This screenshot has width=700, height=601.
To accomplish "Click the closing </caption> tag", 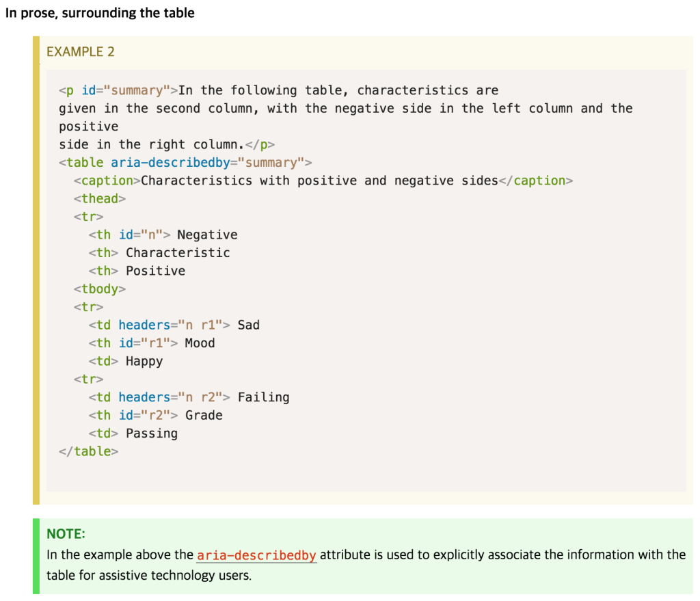I will click(x=536, y=181).
